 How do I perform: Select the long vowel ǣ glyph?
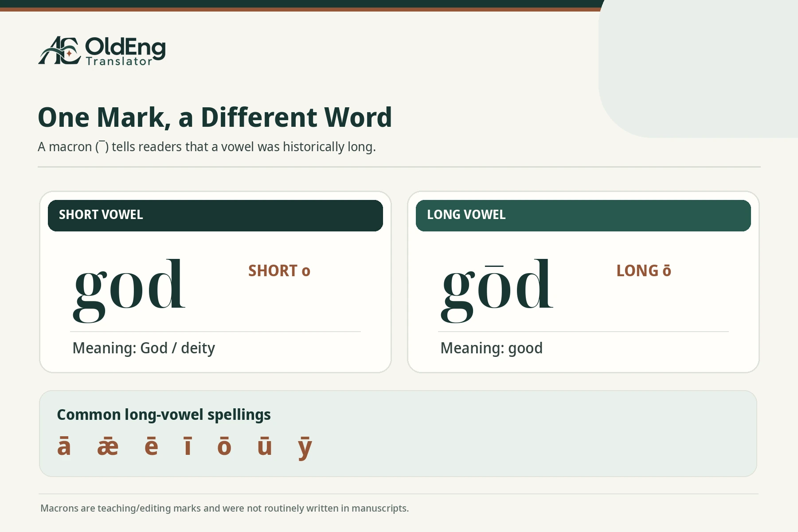(108, 446)
